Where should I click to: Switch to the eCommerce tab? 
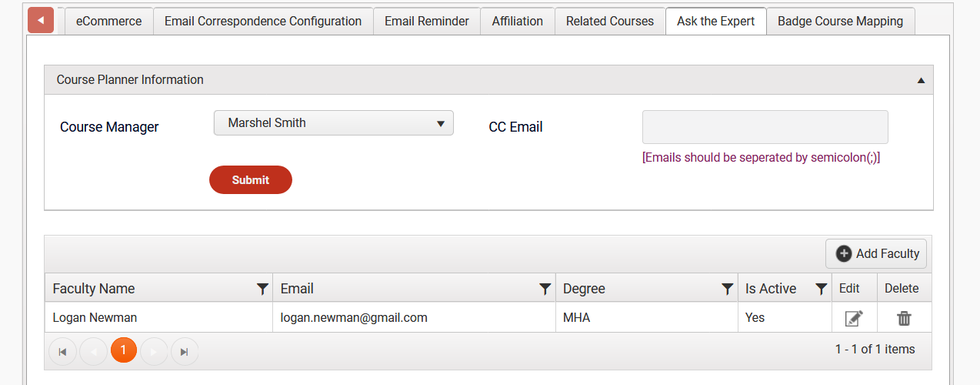coord(108,22)
